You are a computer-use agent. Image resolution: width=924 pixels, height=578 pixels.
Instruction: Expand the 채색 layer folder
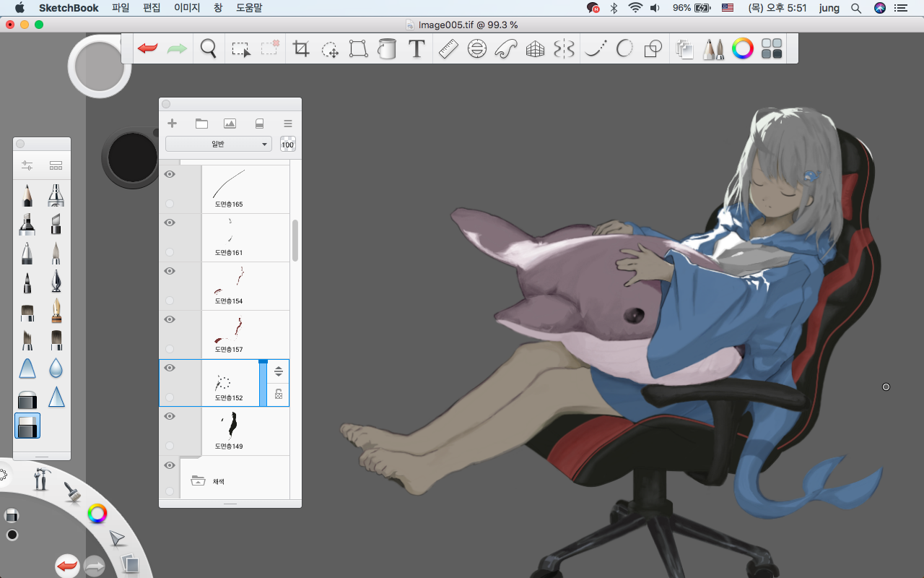pos(198,481)
